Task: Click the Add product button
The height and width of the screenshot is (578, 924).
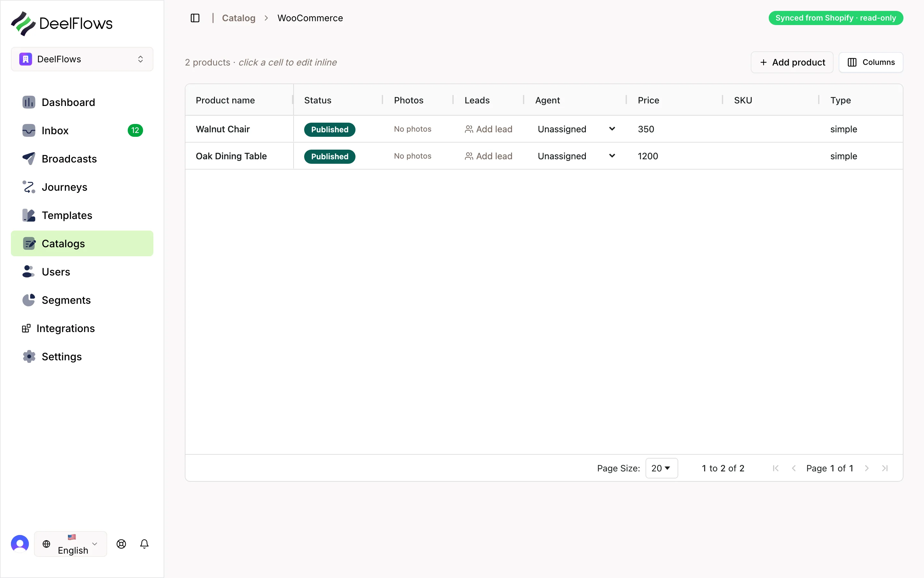Action: tap(792, 62)
